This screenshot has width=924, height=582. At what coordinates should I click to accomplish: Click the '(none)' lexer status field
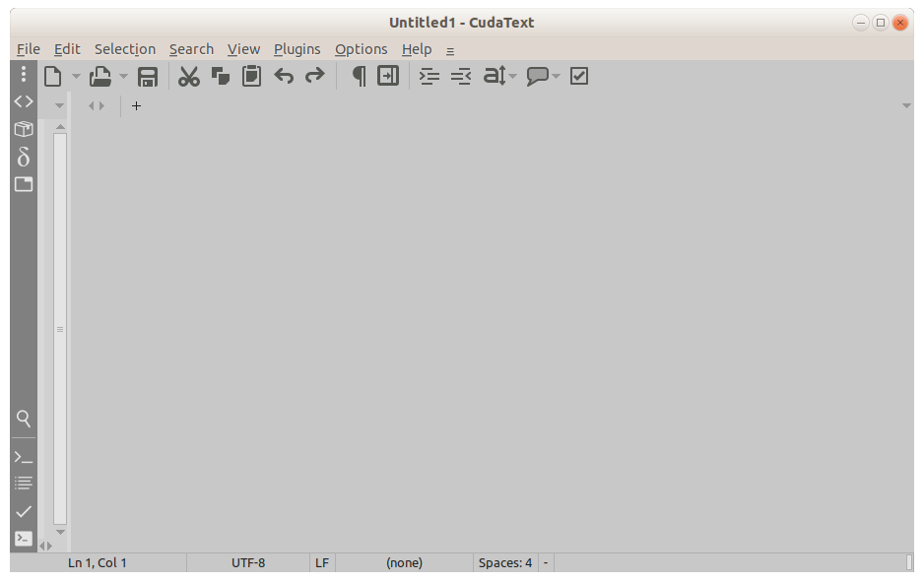(x=404, y=563)
